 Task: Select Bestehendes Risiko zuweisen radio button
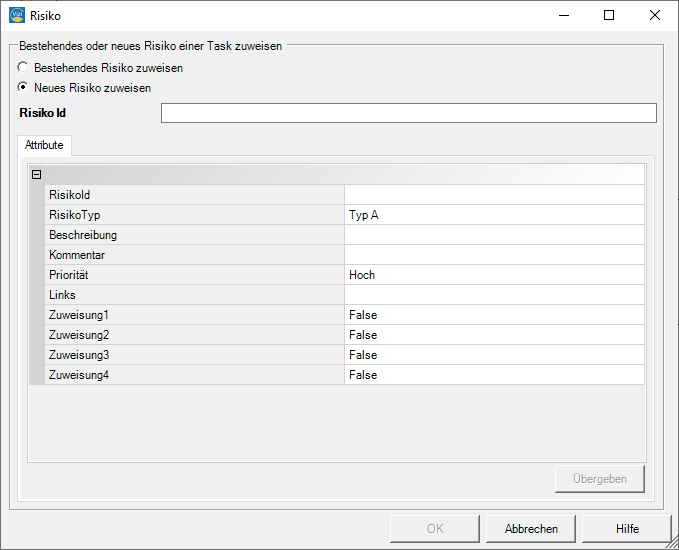(x=23, y=68)
